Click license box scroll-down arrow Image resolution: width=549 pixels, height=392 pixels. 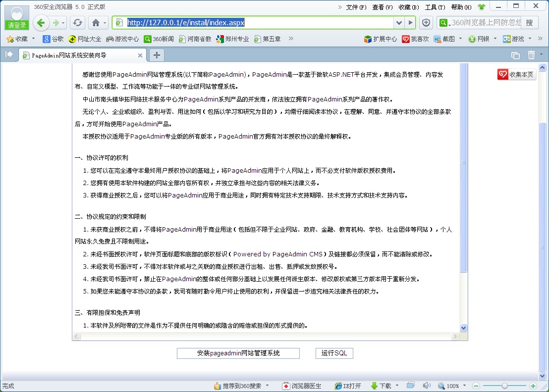click(x=464, y=328)
